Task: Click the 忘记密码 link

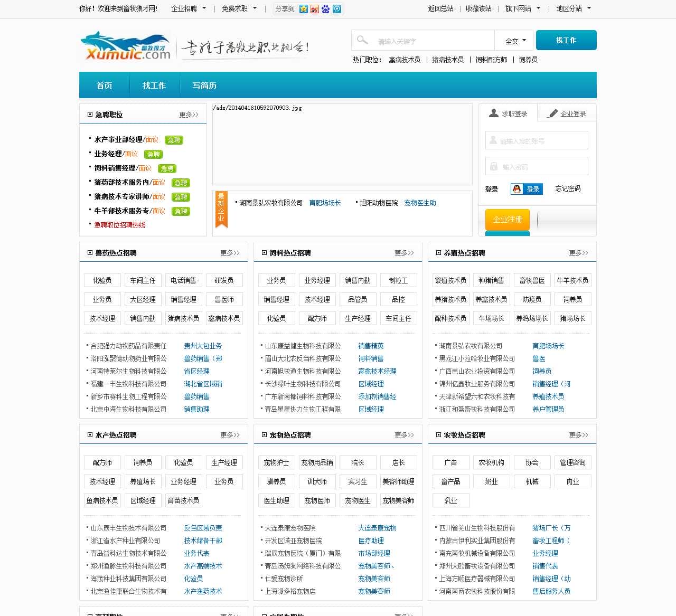Action: coord(568,188)
